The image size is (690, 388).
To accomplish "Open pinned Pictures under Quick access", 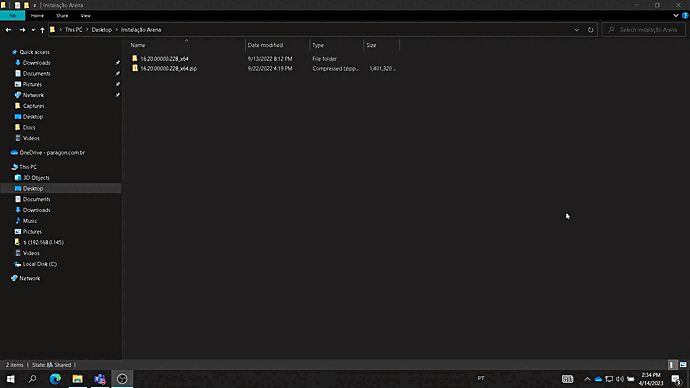I will [x=32, y=84].
